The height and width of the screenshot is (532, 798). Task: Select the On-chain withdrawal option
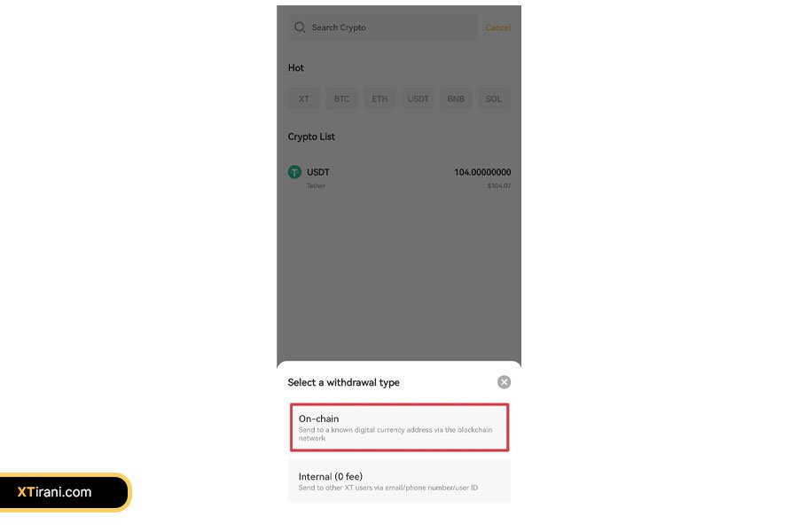tap(400, 427)
